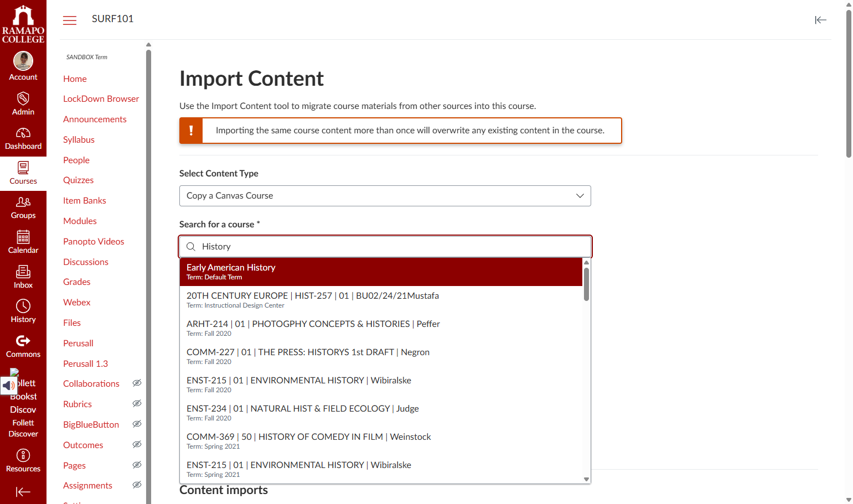
Task: Click the course navigation scrollbar
Action: 148,277
